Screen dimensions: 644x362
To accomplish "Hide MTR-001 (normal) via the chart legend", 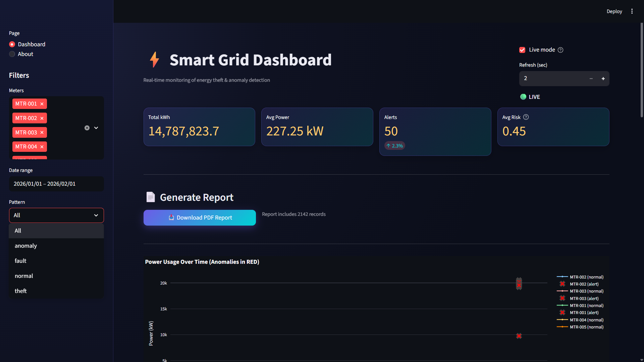I will point(586,305).
